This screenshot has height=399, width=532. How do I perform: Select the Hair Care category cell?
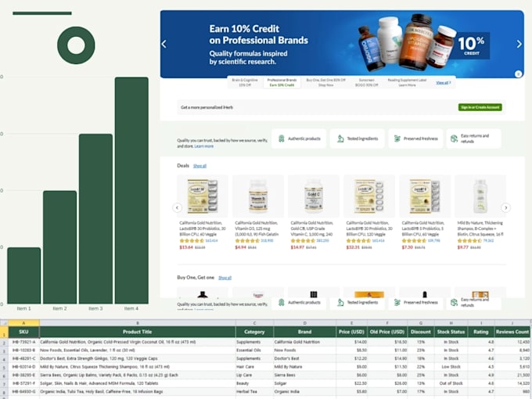pyautogui.click(x=254, y=367)
